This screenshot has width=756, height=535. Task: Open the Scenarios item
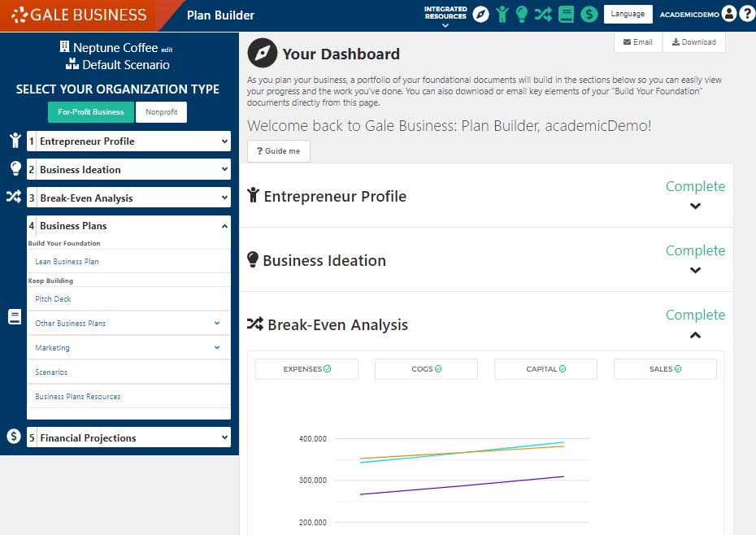point(128,372)
